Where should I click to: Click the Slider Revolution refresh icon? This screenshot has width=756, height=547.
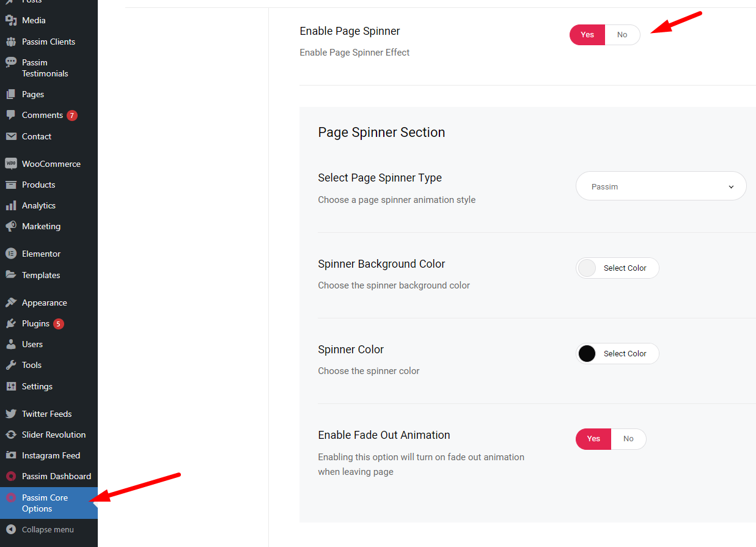click(x=10, y=435)
